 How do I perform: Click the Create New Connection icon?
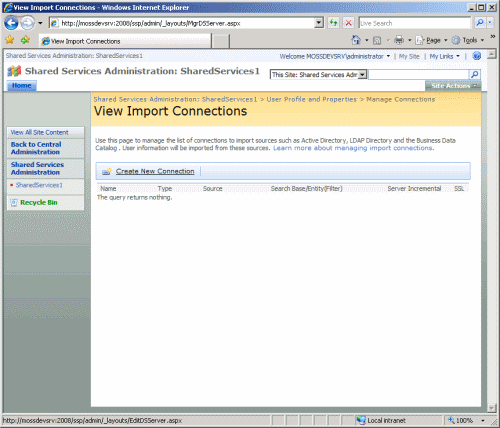tap(107, 171)
